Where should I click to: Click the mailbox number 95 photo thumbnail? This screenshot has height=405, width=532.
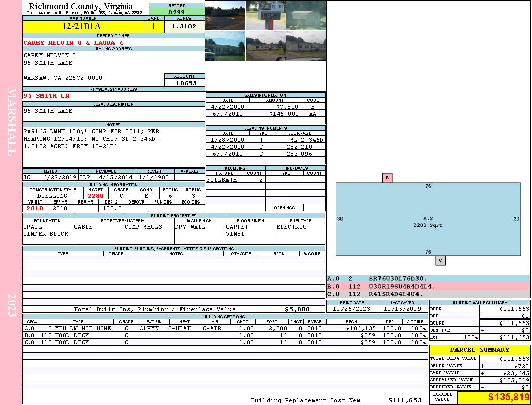pyautogui.click(x=265, y=15)
